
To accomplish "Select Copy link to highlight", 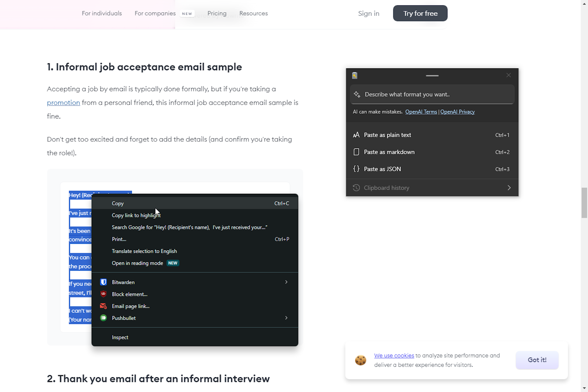I will (x=195, y=215).
